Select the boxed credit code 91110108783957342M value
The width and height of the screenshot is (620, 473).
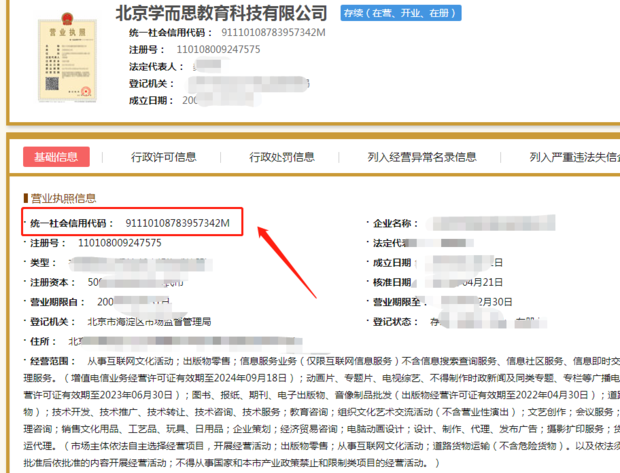(x=178, y=223)
